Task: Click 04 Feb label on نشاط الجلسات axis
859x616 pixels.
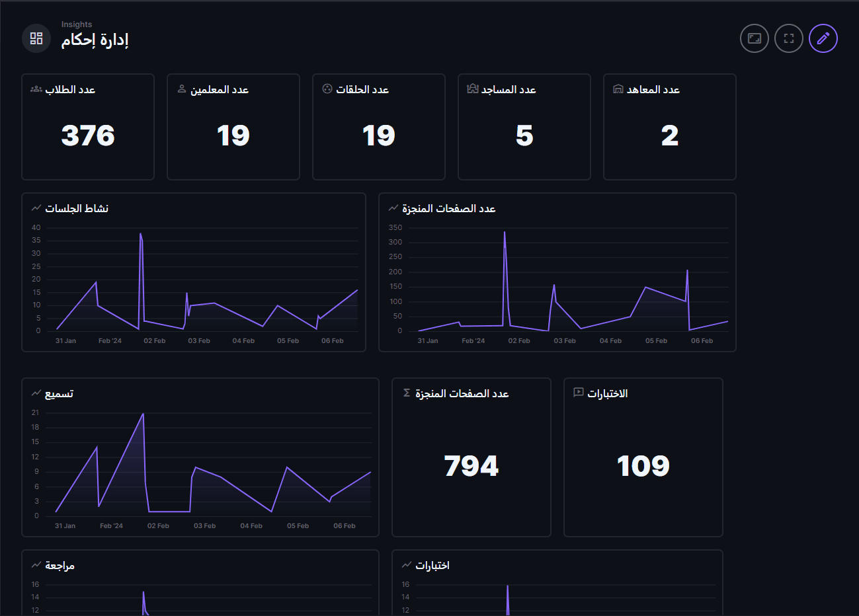Action: point(243,341)
